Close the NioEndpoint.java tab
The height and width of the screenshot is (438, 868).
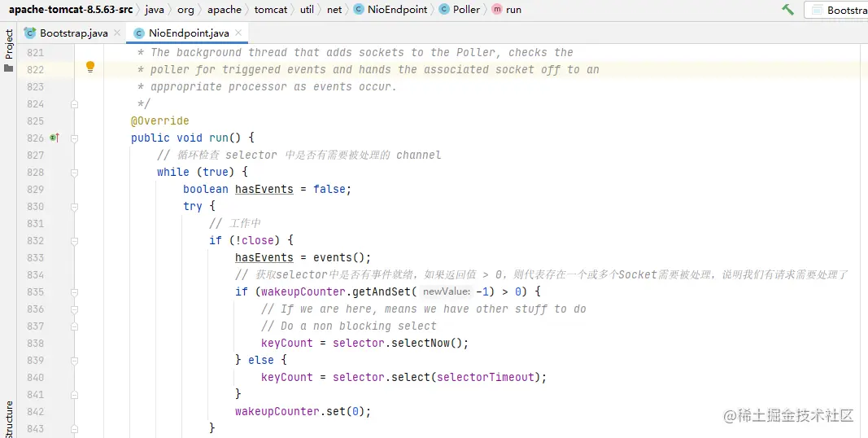tap(238, 33)
